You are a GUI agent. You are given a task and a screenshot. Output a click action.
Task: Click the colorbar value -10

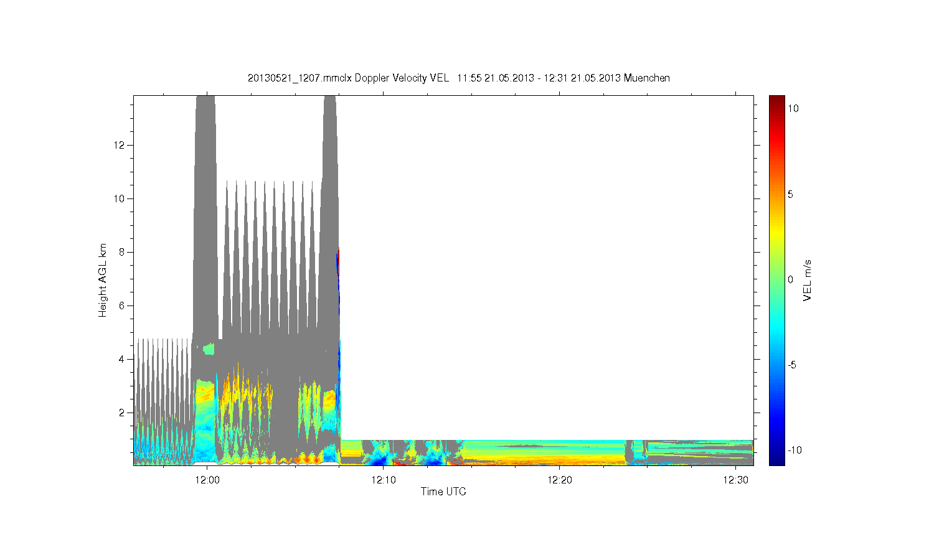793,450
